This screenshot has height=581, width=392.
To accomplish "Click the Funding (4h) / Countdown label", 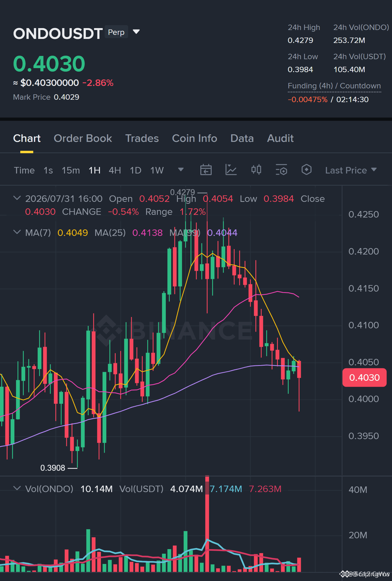I will [x=334, y=86].
